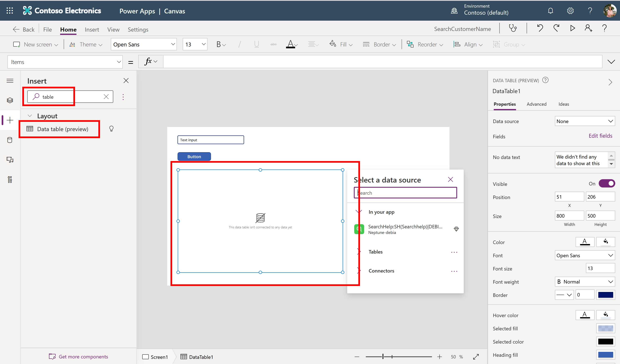
Task: Open notifications bell icon
Action: (550, 11)
